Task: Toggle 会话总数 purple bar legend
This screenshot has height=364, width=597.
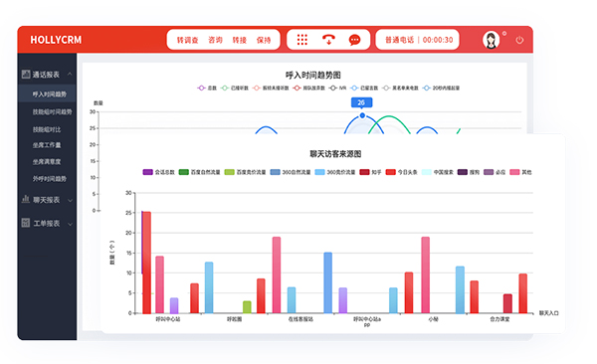Action: click(158, 172)
